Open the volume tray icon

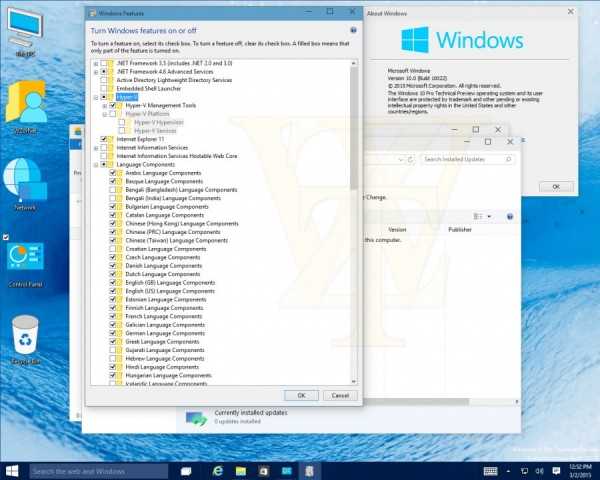540,471
